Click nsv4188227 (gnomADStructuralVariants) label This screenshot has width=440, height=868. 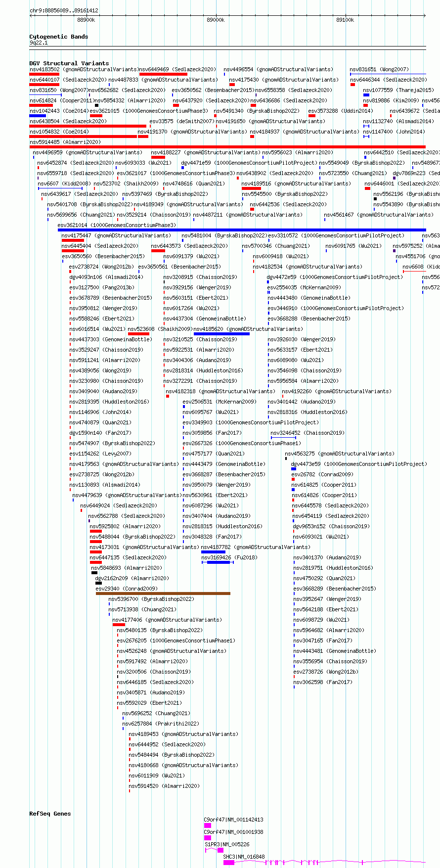click(x=206, y=152)
